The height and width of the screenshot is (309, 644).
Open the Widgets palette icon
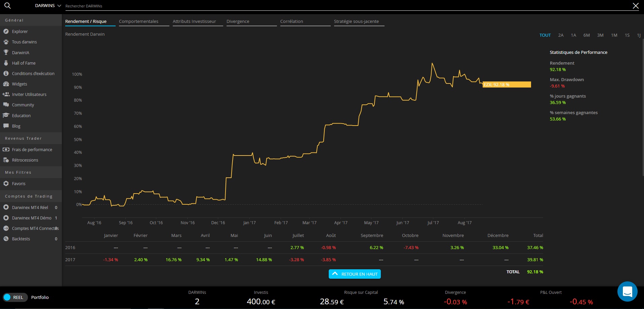(x=6, y=84)
